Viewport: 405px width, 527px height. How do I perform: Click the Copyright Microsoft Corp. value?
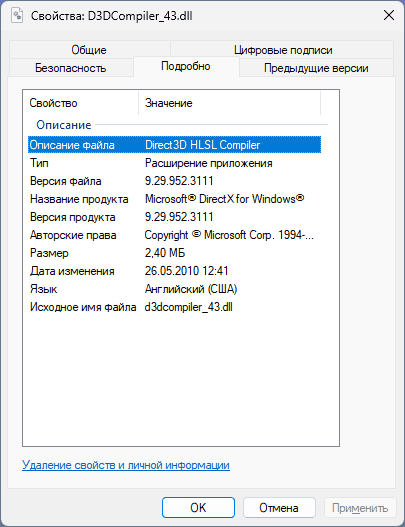click(229, 235)
